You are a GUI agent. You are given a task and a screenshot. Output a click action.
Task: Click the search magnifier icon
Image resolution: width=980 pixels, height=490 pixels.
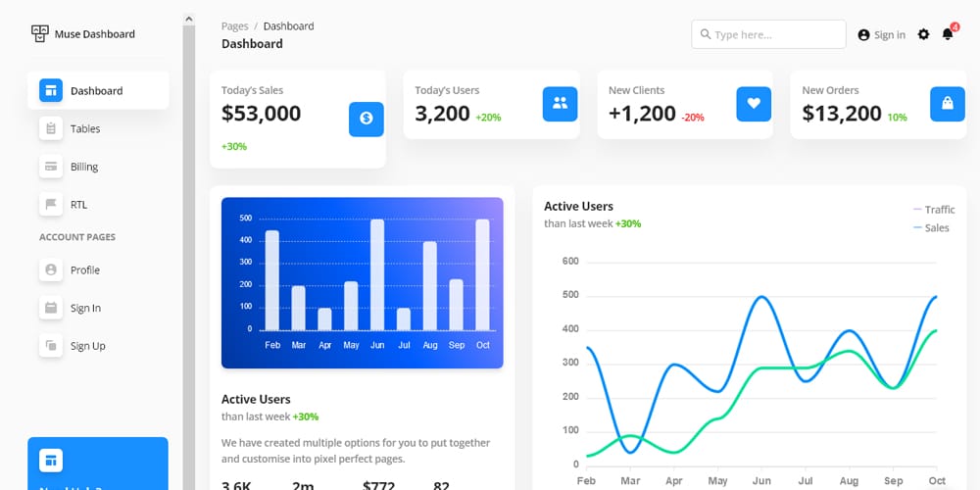705,34
